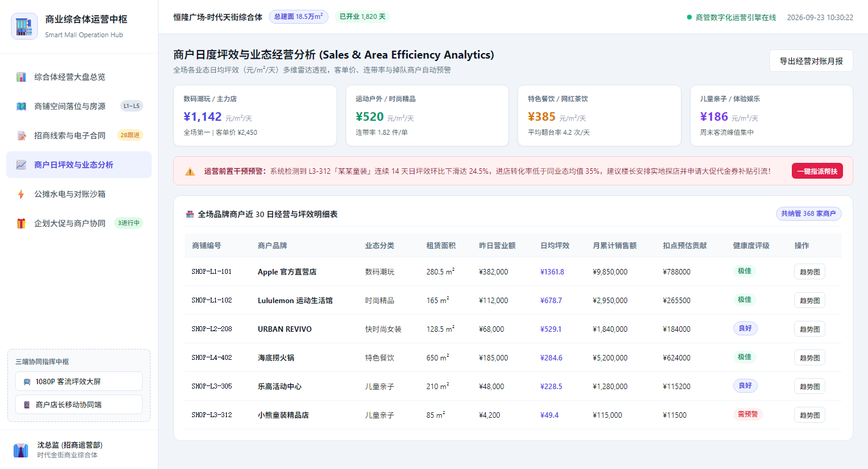Click the contract icon beside 招商线索与电子合同
Screen dimensions: 868x469
coord(21,135)
